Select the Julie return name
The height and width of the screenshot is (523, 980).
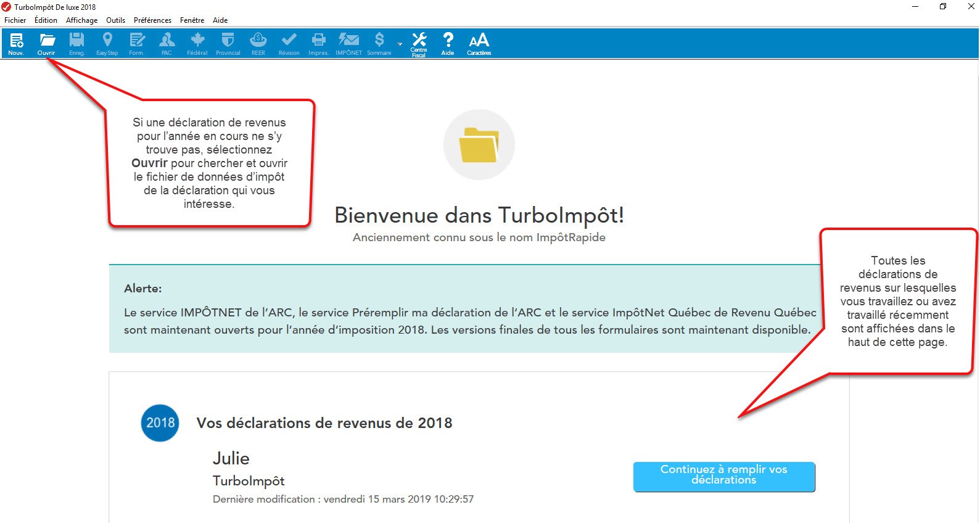click(231, 458)
